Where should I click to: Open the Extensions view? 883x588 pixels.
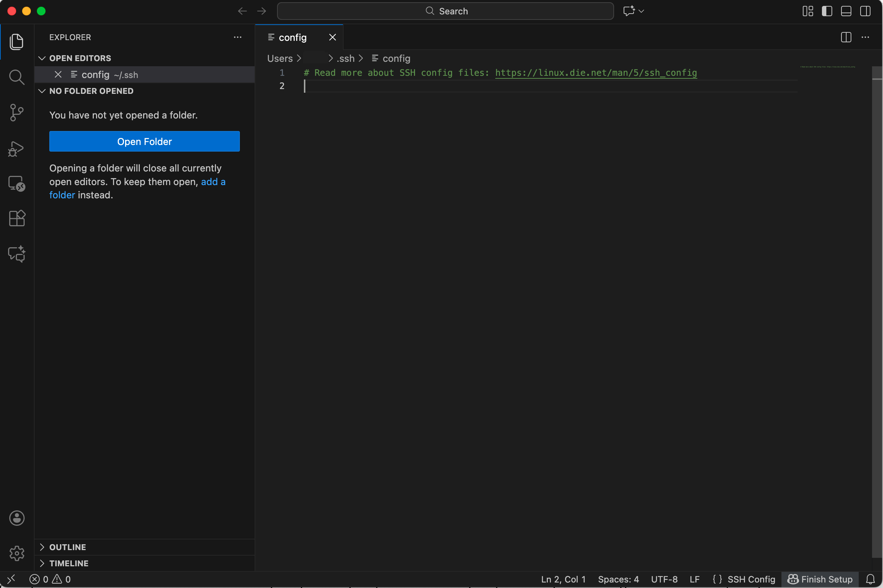tap(17, 218)
